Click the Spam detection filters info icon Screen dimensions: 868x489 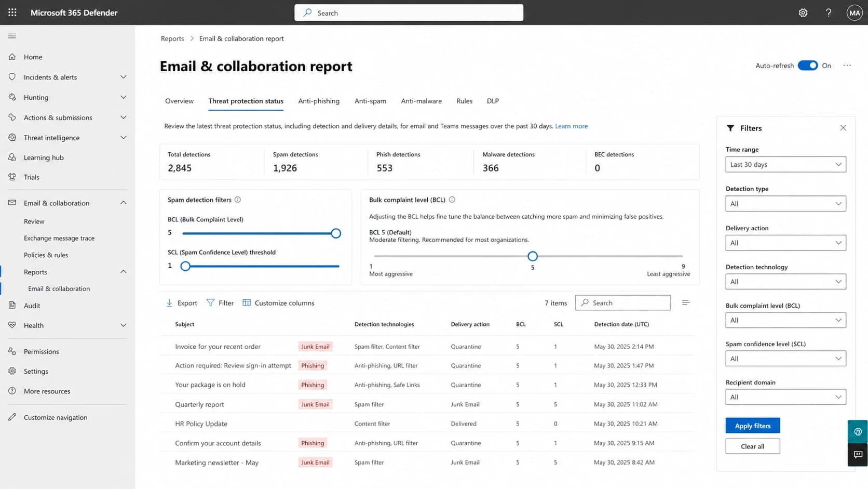[238, 200]
